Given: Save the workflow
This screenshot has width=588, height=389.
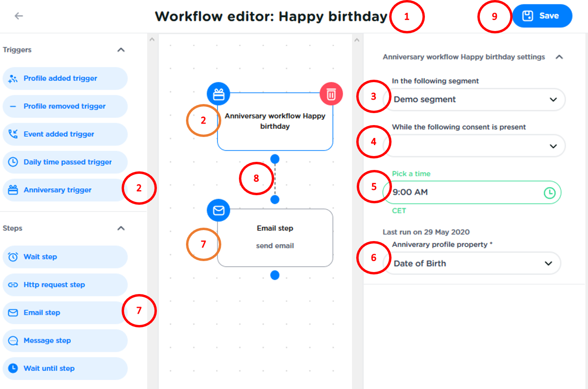Looking at the screenshot, I should pos(542,16).
